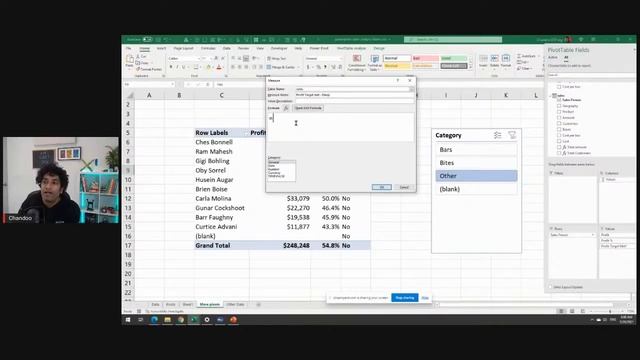The image size is (640, 360).
Task: Check the Total Customers measure checkbox
Action: point(559,153)
